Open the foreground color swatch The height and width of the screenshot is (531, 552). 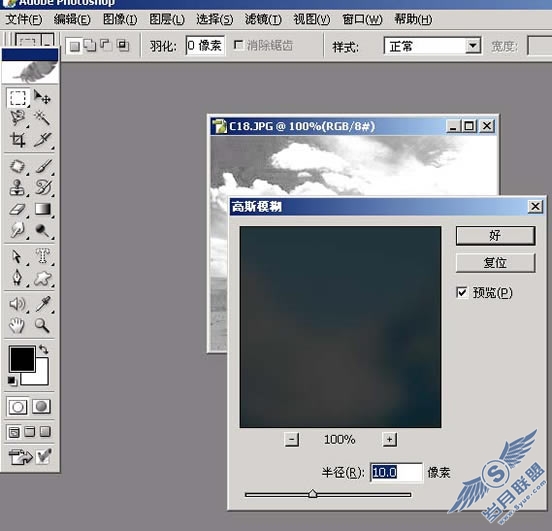pyautogui.click(x=22, y=358)
